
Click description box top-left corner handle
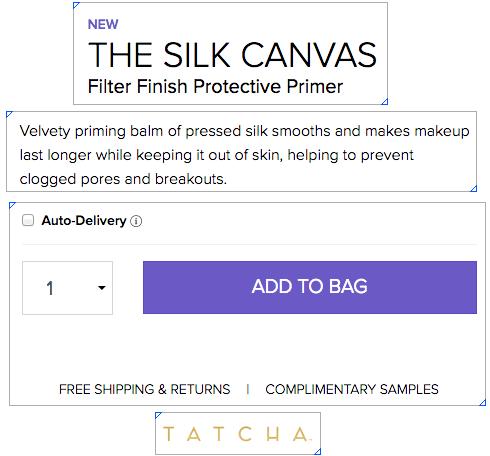(9, 115)
